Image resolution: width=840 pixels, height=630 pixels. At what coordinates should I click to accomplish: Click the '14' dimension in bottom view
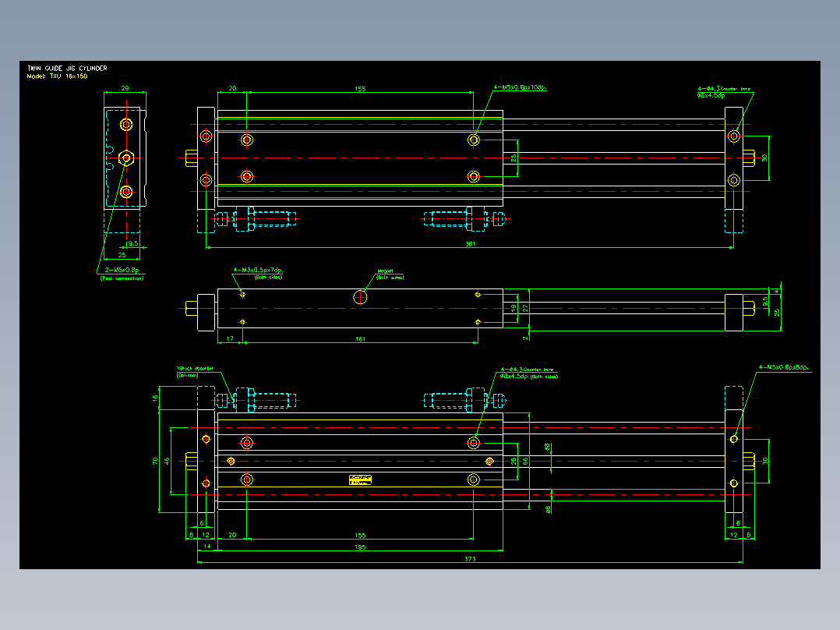[x=207, y=547]
